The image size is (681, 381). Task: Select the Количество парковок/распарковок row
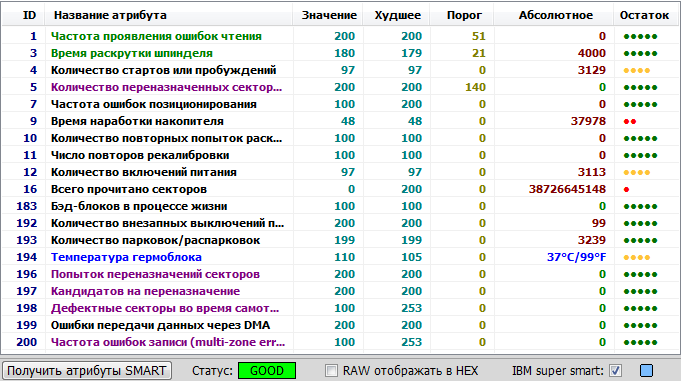[x=340, y=240]
